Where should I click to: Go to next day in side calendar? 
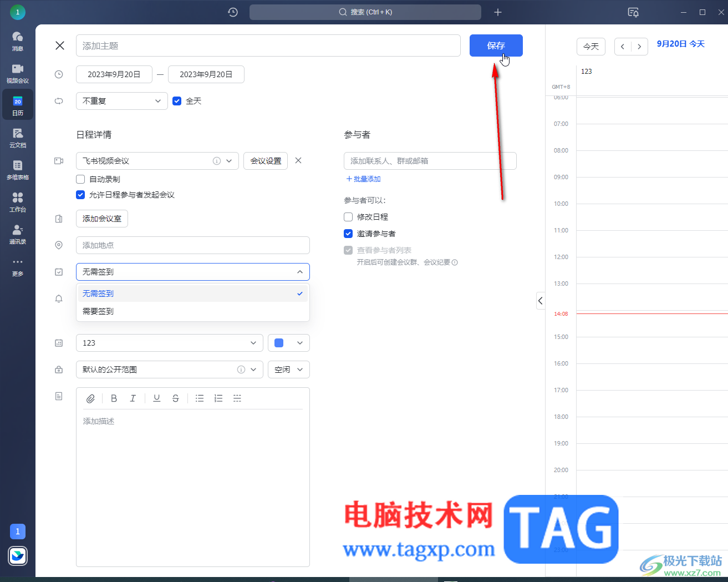(x=639, y=47)
